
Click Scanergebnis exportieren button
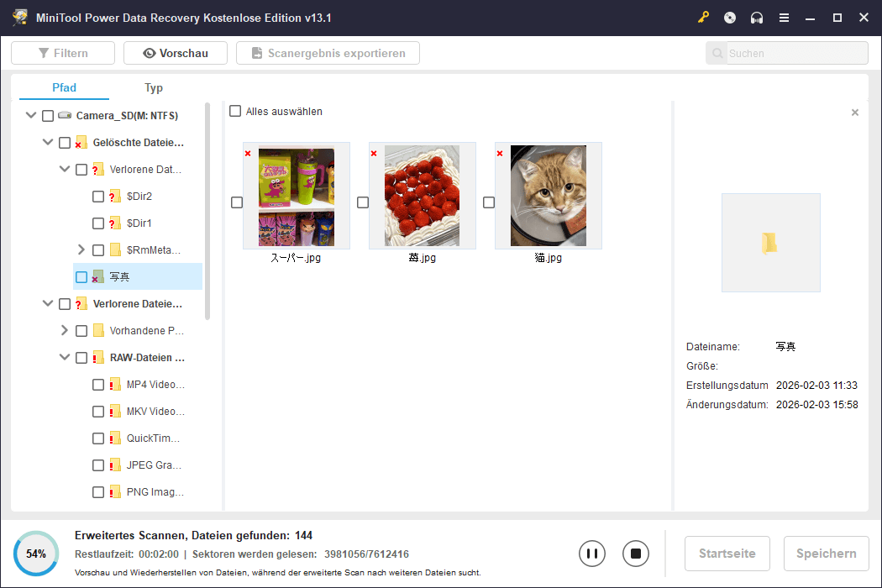(328, 53)
